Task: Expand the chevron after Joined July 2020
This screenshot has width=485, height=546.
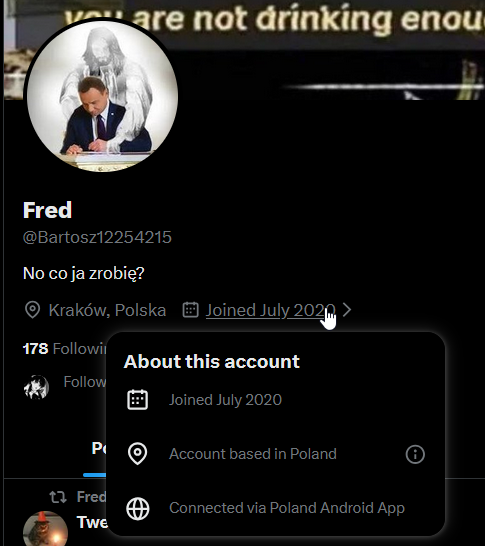Action: pos(346,310)
